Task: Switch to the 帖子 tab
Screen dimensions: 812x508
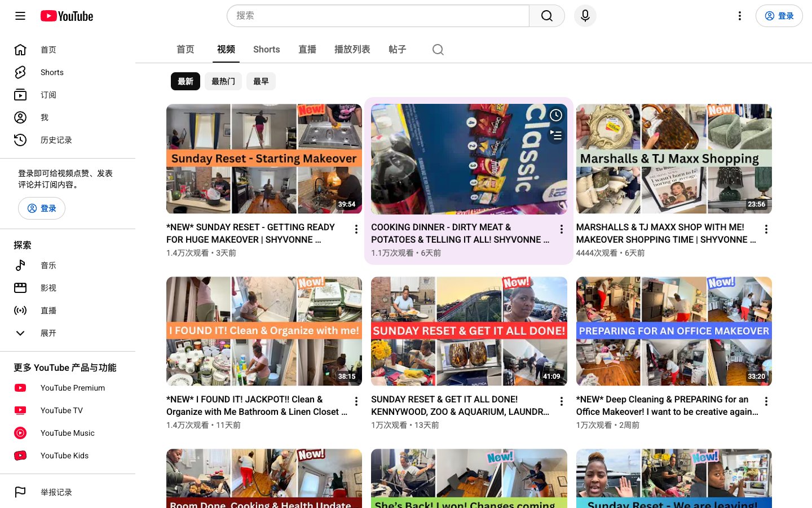Action: click(398, 50)
